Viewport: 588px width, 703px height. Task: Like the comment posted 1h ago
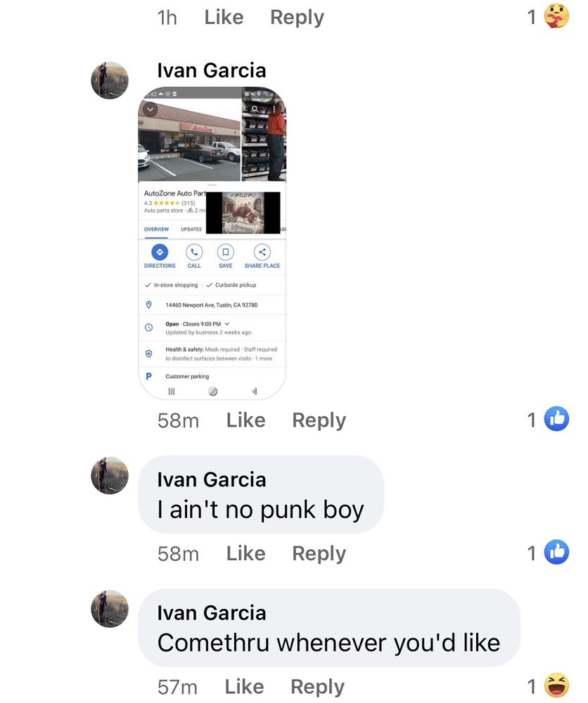pyautogui.click(x=224, y=17)
